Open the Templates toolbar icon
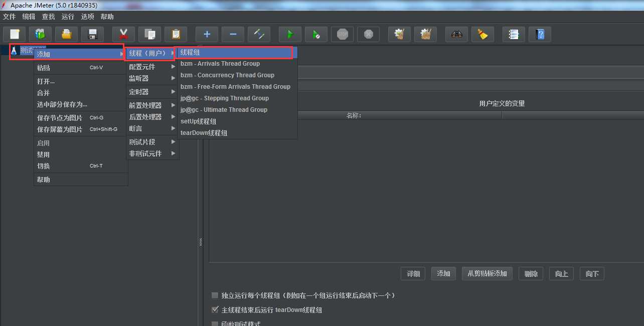This screenshot has height=326, width=644. click(x=41, y=34)
